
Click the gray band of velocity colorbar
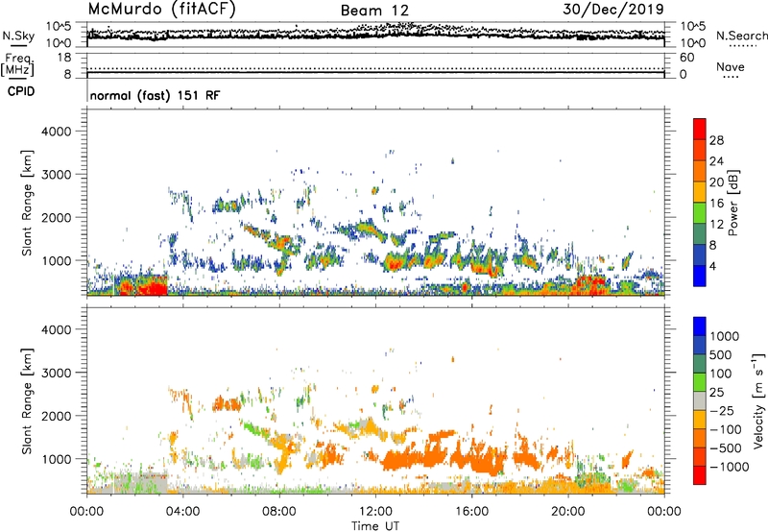pyautogui.click(x=700, y=401)
